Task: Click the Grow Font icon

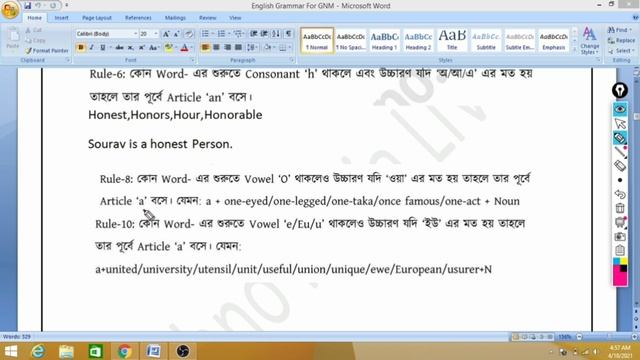Action: tap(166, 34)
